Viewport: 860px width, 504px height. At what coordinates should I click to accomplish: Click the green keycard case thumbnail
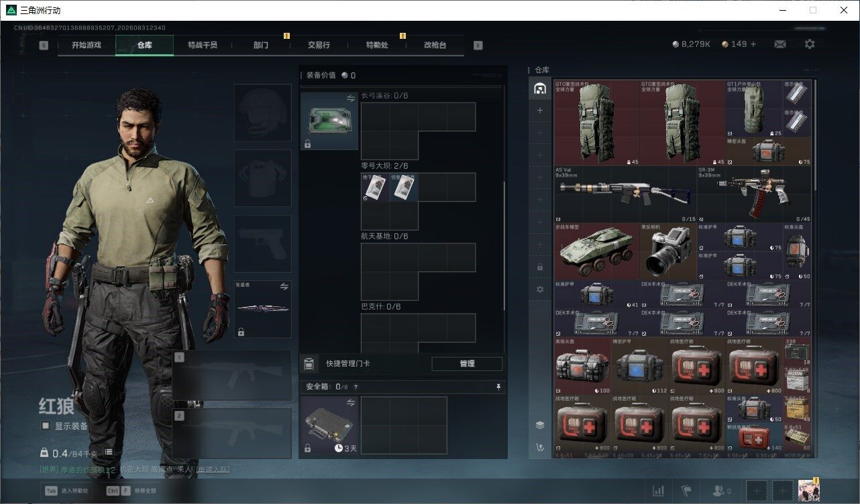(x=329, y=121)
